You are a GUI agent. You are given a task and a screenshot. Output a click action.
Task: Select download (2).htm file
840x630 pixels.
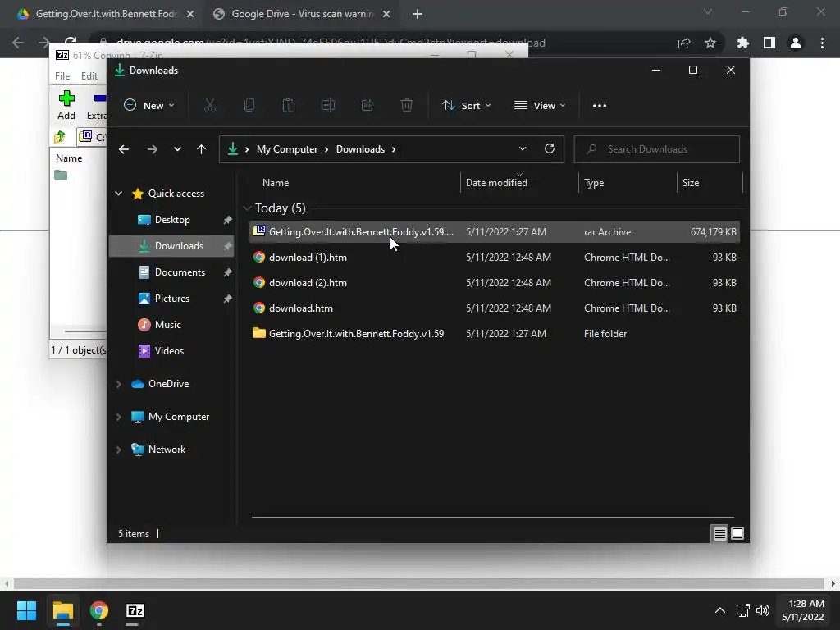tap(495, 283)
